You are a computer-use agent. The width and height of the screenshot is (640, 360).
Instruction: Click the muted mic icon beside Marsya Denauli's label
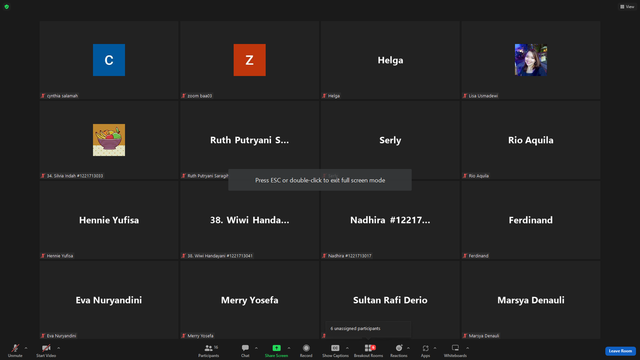[x=465, y=336]
